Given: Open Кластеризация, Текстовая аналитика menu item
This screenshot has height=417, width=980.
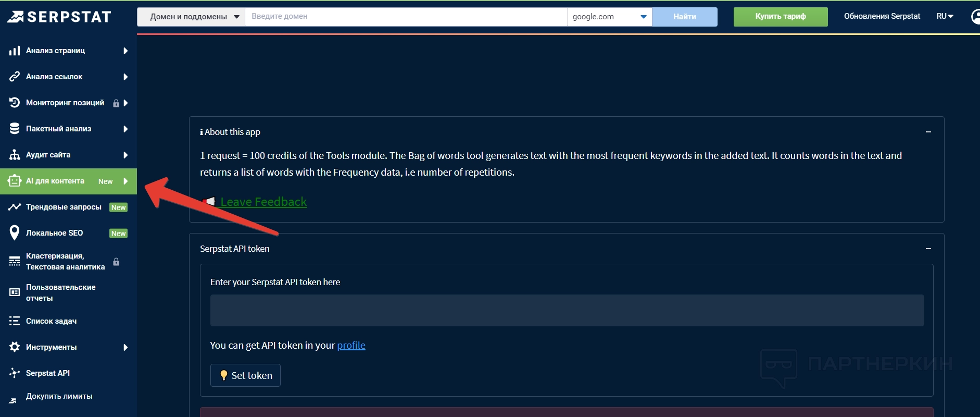Looking at the screenshot, I should (x=68, y=261).
